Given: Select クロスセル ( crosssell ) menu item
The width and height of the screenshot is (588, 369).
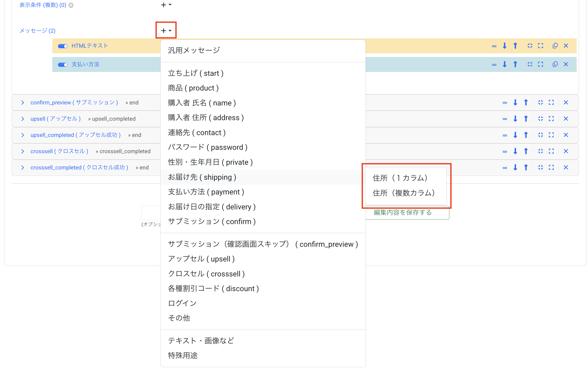Looking at the screenshot, I should pyautogui.click(x=263, y=274).
